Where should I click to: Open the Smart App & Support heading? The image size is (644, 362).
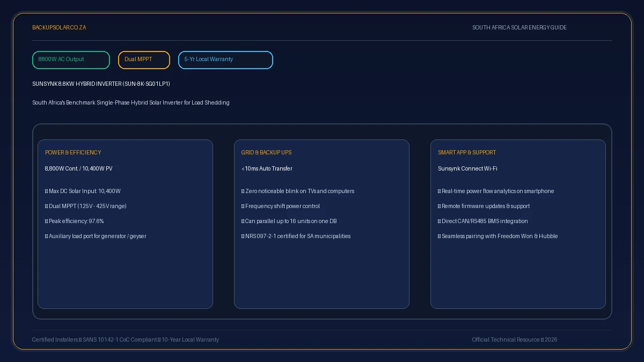467,153
